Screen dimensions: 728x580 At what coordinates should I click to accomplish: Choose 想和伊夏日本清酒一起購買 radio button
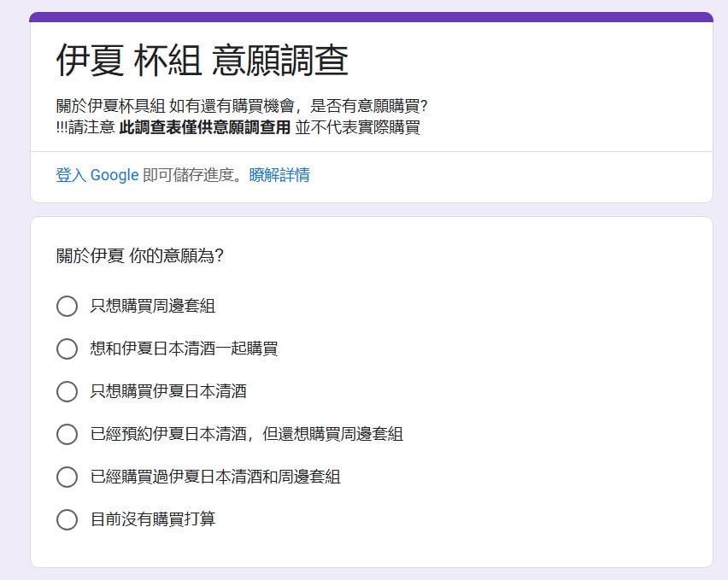coord(67,349)
